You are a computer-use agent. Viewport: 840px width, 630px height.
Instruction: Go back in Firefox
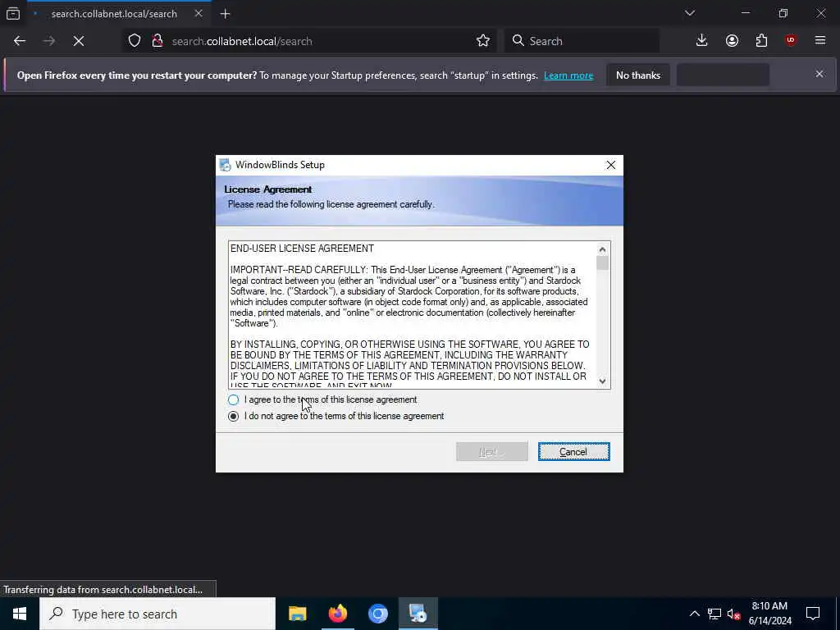[x=20, y=41]
